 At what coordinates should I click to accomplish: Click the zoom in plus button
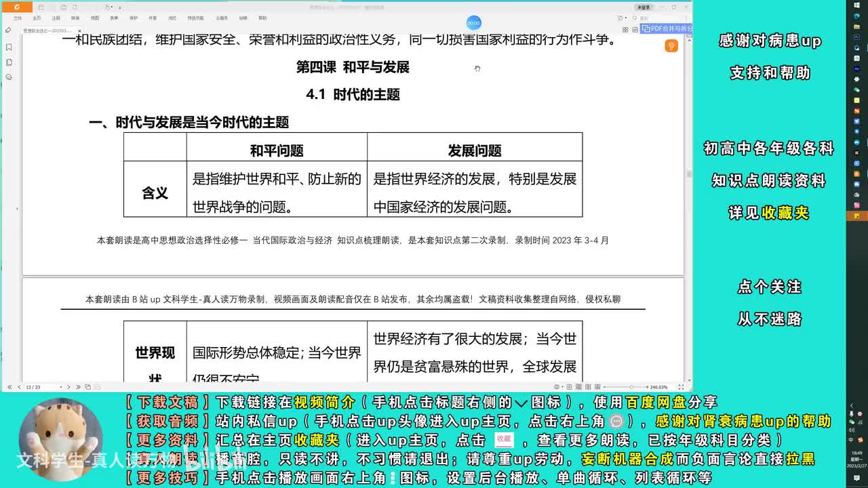[646, 387]
